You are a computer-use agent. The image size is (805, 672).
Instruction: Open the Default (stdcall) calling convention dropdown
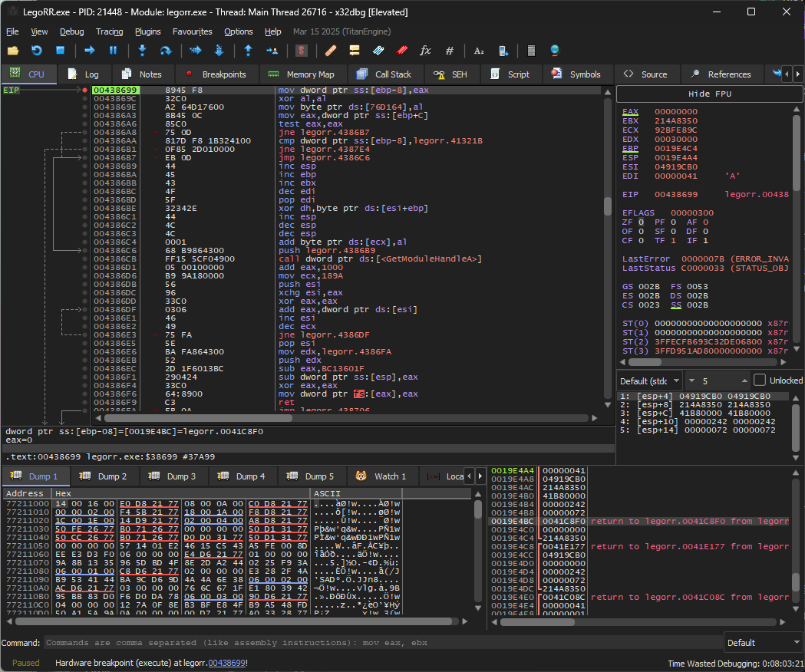tap(649, 381)
